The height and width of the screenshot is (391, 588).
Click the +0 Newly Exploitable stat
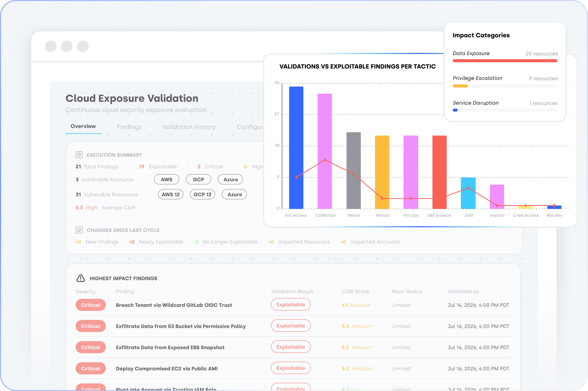156,242
